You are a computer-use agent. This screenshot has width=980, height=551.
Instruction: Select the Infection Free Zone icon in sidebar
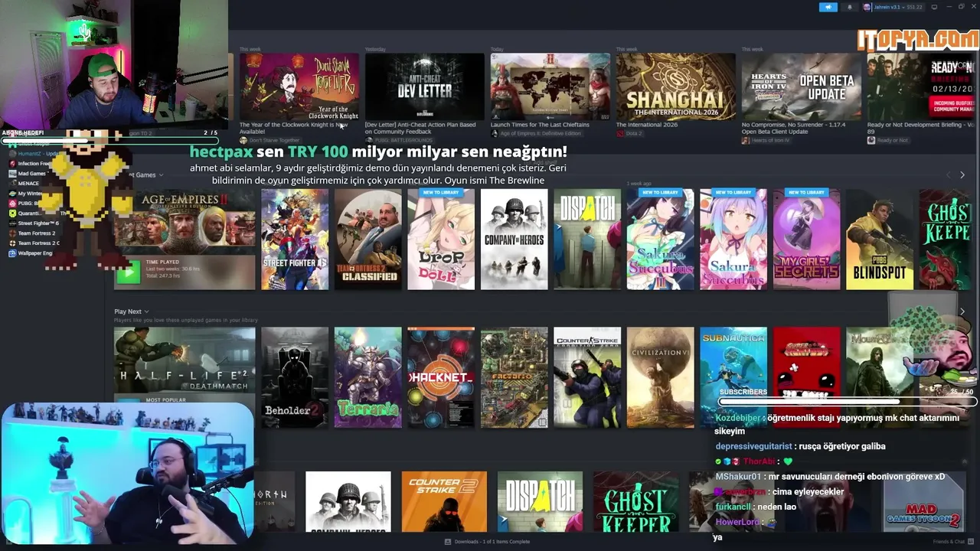13,164
